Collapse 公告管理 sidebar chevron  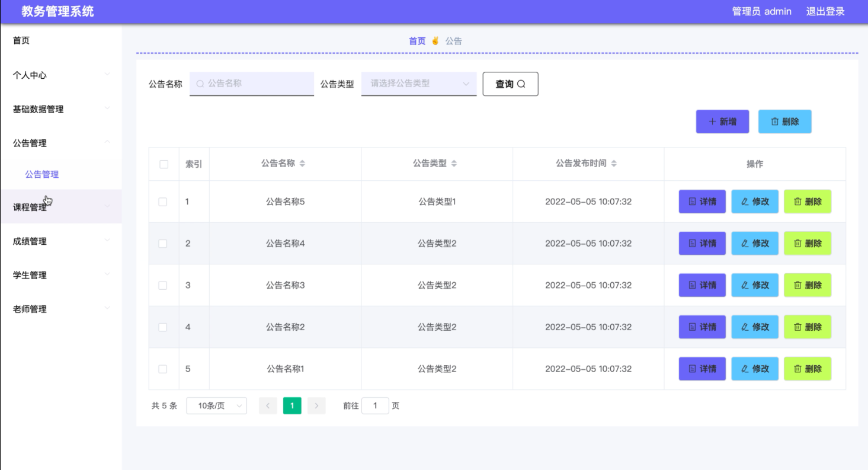click(107, 142)
